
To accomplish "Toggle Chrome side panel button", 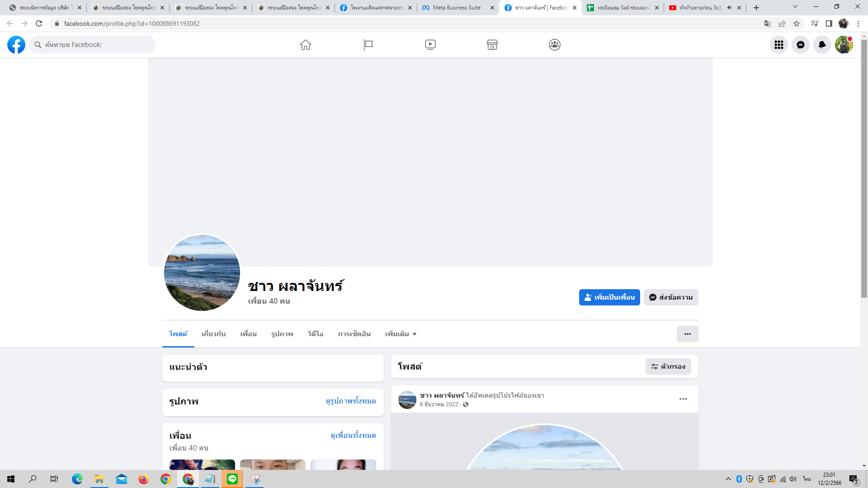I will [829, 23].
